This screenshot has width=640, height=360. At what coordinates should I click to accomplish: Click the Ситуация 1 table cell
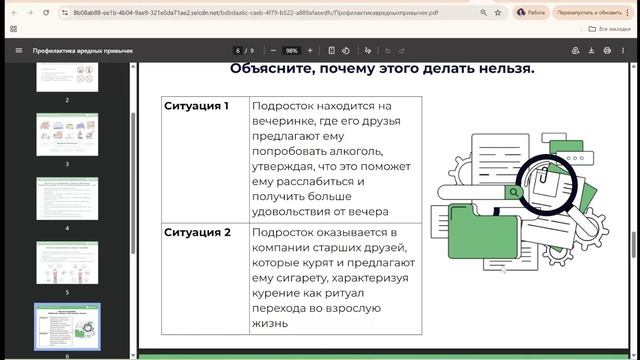click(x=205, y=160)
